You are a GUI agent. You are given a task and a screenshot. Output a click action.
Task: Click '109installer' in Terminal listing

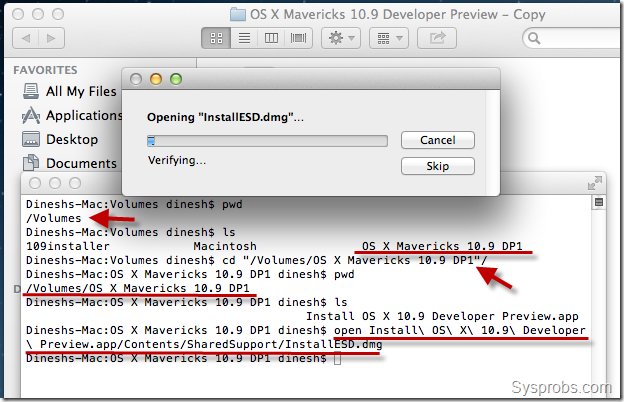click(68, 246)
